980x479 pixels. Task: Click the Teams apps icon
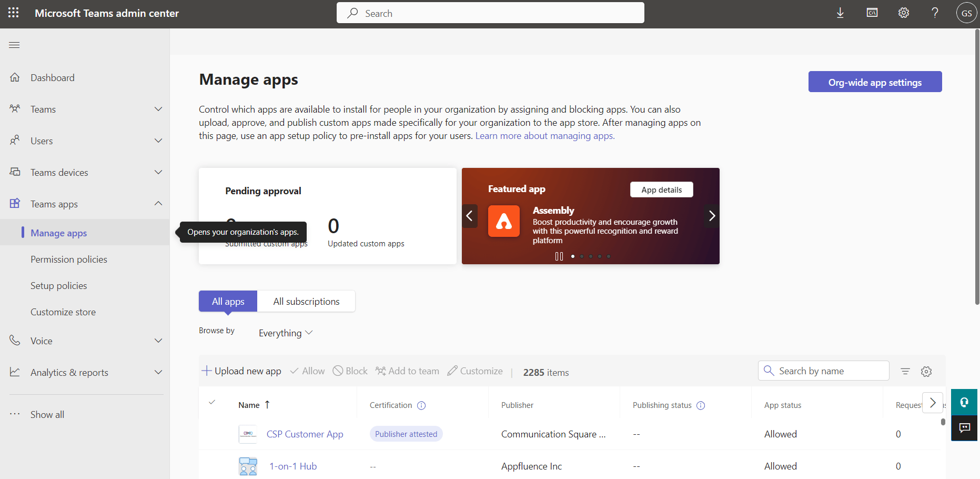[15, 203]
